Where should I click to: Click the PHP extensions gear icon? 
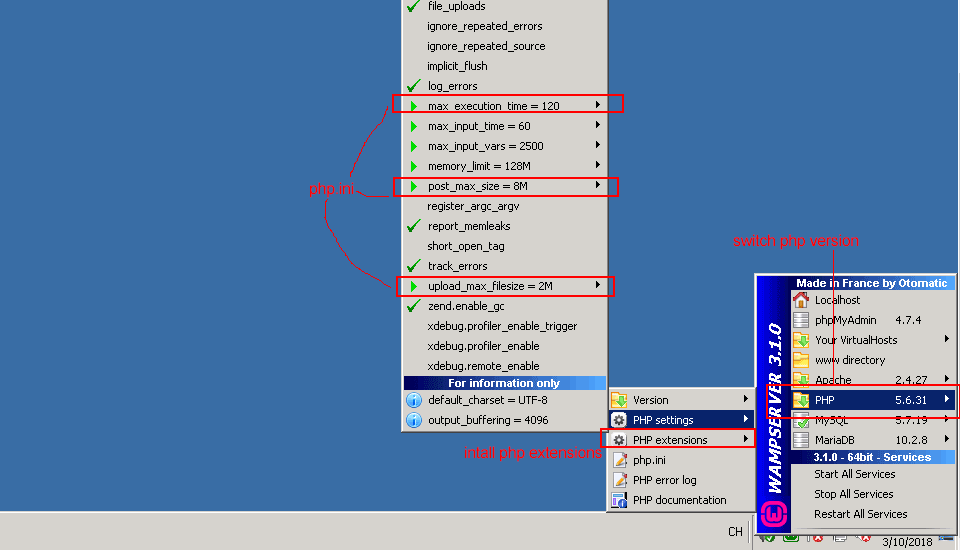click(619, 440)
